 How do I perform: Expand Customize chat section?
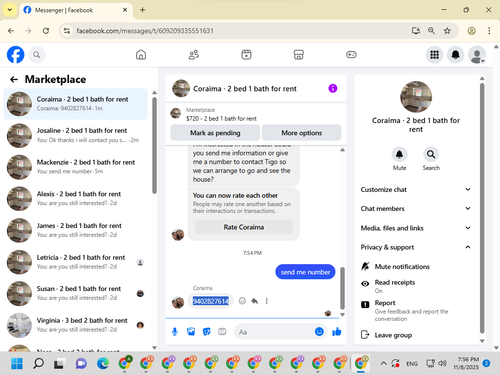416,189
